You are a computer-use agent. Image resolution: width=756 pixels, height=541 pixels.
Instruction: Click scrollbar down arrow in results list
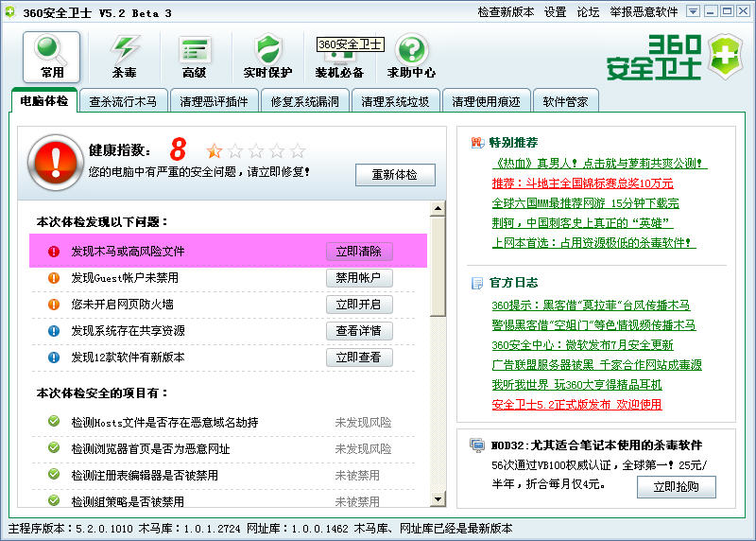coord(438,499)
